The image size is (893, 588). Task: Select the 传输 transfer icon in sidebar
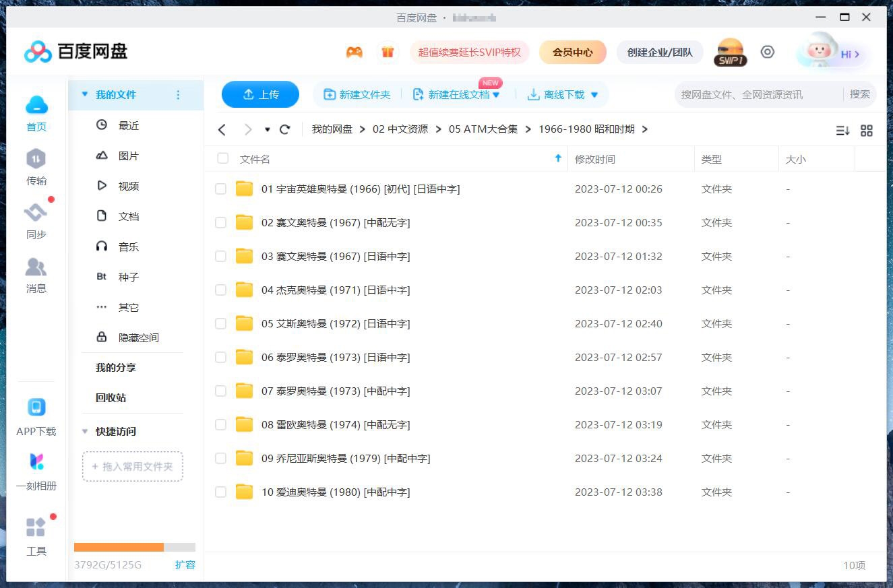(x=36, y=160)
